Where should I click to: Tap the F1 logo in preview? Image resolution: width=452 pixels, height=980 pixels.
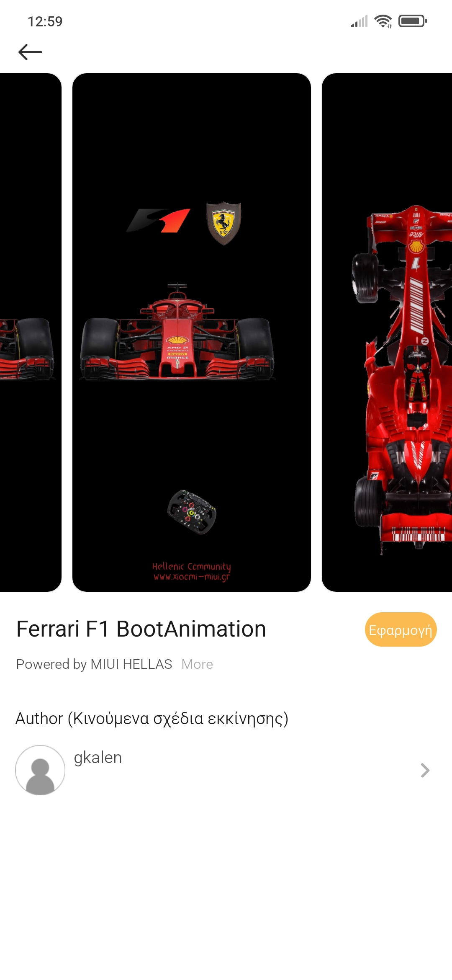(x=159, y=220)
